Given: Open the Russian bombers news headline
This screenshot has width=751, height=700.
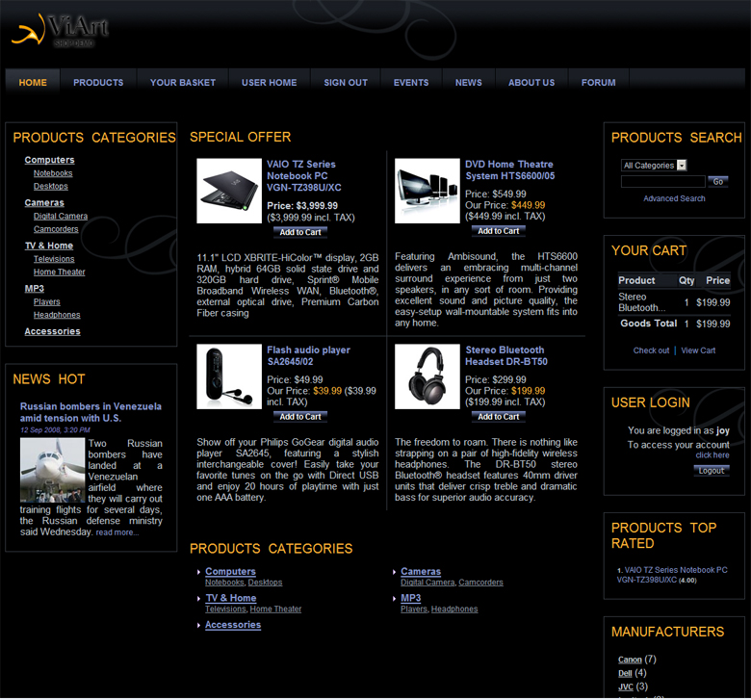Looking at the screenshot, I should [91, 412].
